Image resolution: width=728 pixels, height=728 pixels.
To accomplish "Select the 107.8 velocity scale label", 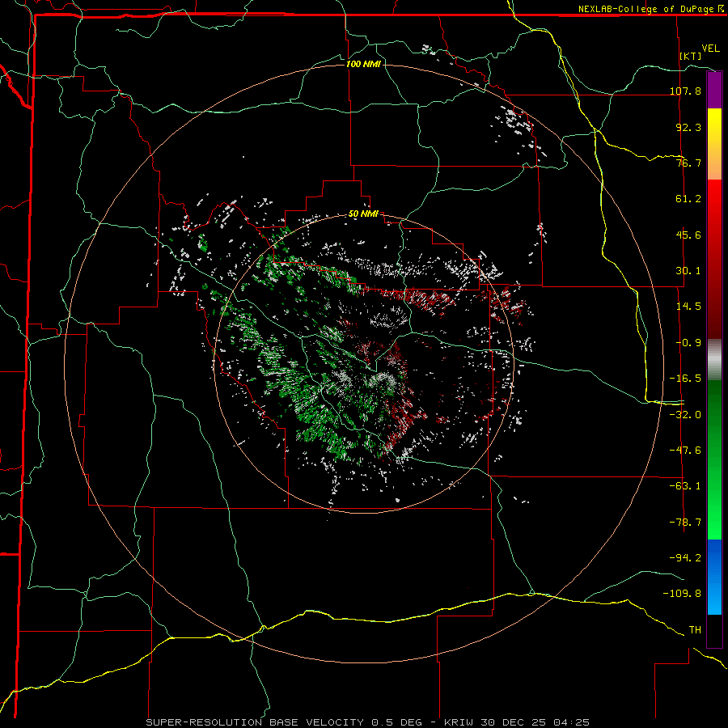I will (x=685, y=91).
